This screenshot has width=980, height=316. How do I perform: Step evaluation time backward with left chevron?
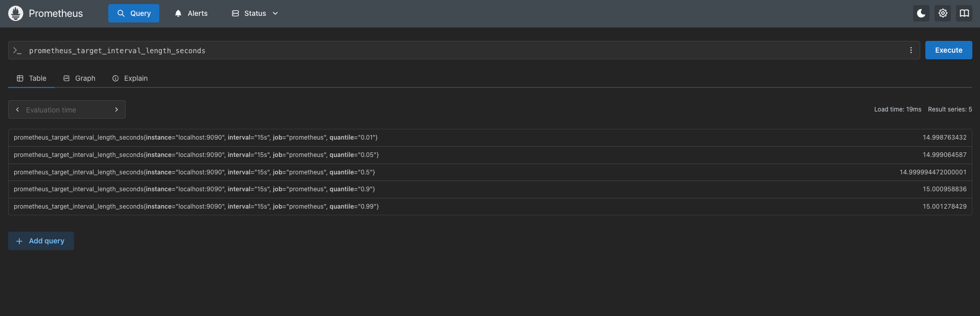[x=17, y=109]
